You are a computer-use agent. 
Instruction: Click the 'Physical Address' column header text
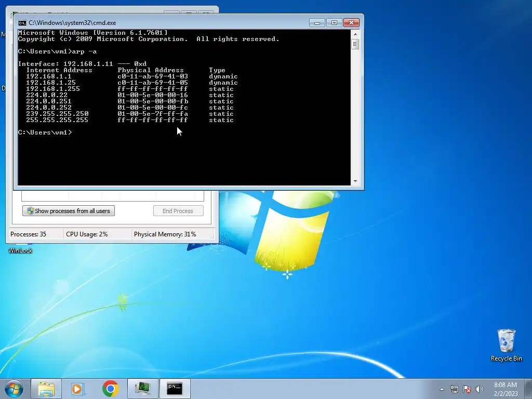point(151,70)
